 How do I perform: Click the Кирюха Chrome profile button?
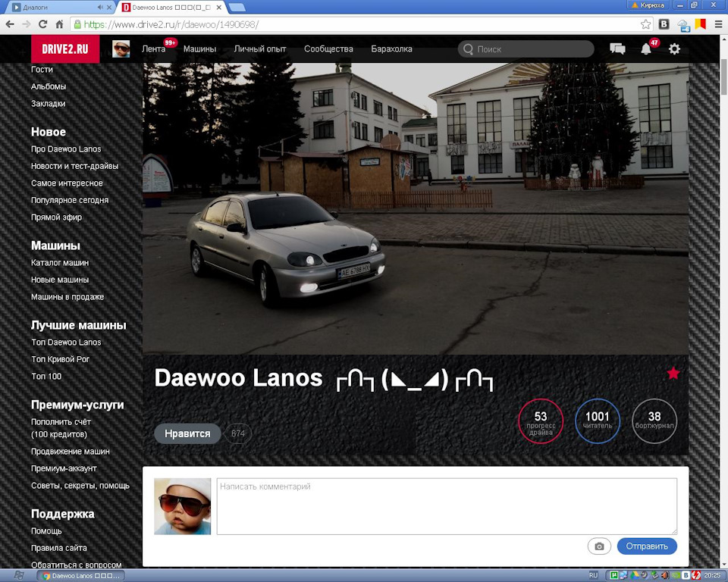click(648, 5)
